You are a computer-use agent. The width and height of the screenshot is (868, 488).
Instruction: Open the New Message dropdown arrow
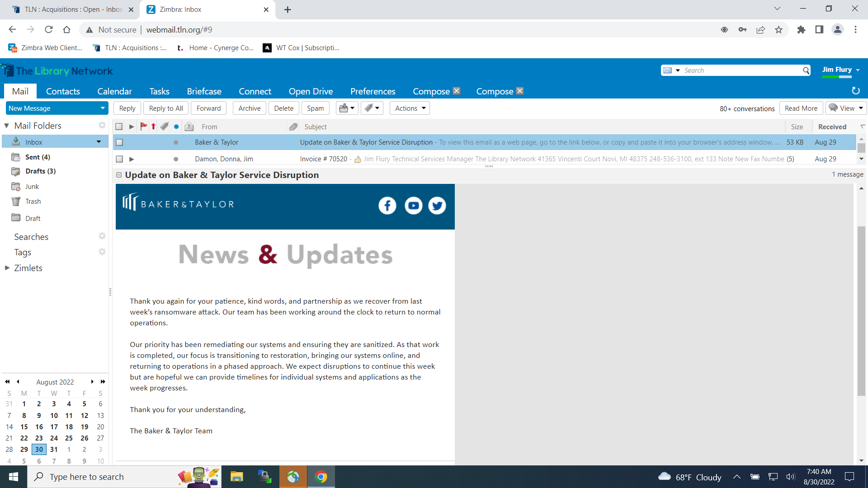coord(103,108)
